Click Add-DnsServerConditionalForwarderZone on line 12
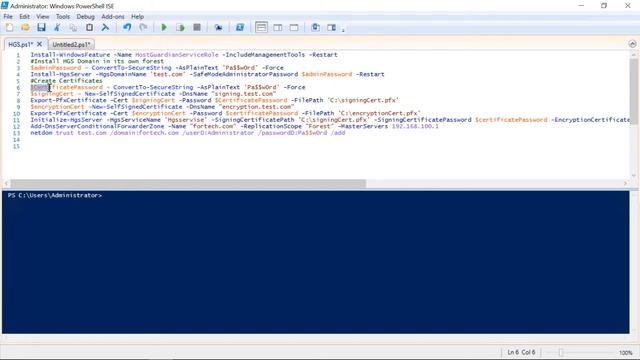The height and width of the screenshot is (360, 640). (97, 127)
